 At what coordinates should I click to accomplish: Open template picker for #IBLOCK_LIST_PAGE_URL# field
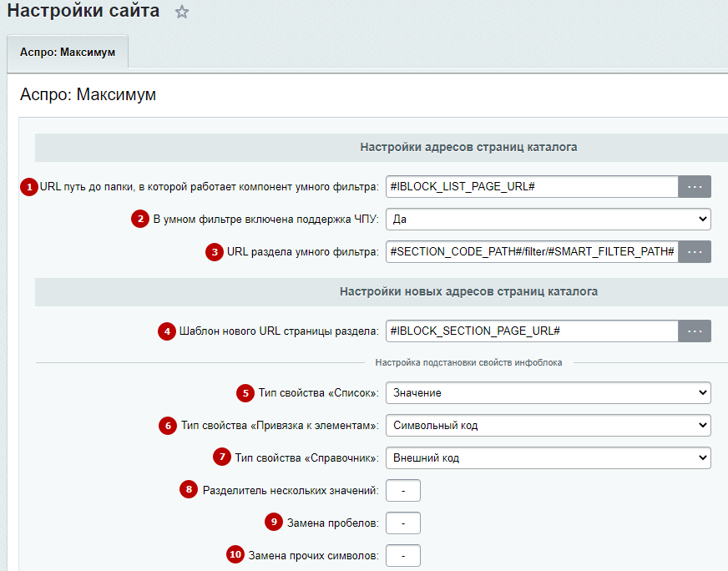pos(695,187)
